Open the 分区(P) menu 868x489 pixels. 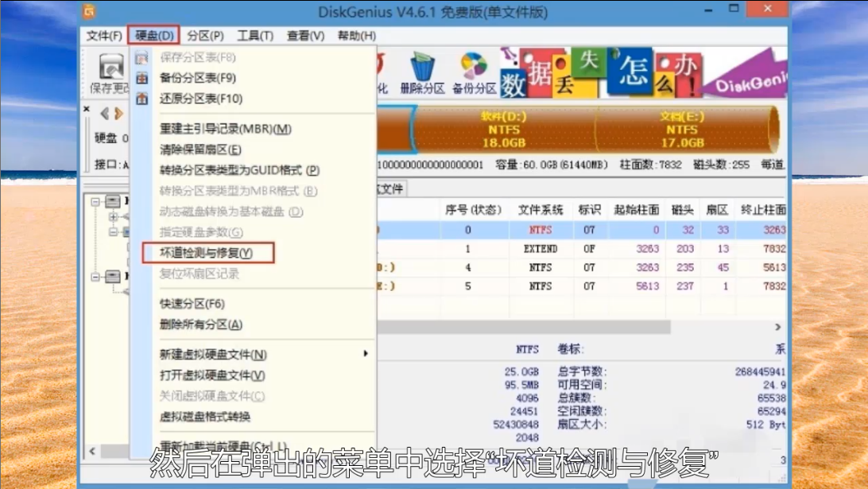tap(205, 36)
